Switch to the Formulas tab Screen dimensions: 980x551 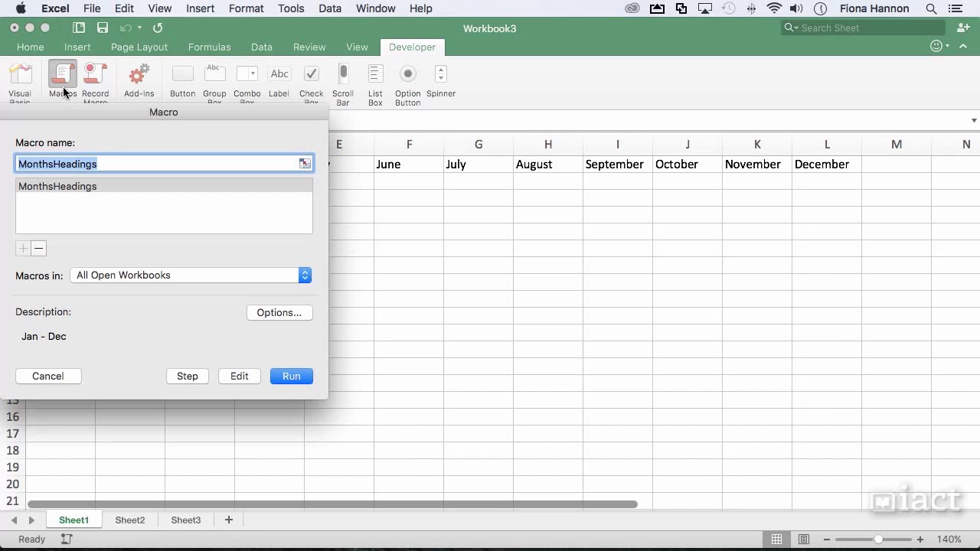click(209, 47)
